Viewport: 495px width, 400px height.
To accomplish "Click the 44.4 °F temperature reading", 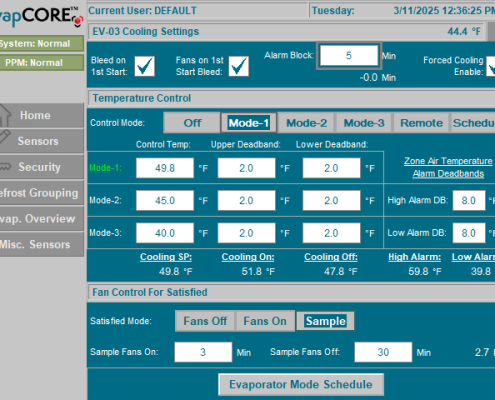I will tap(464, 32).
